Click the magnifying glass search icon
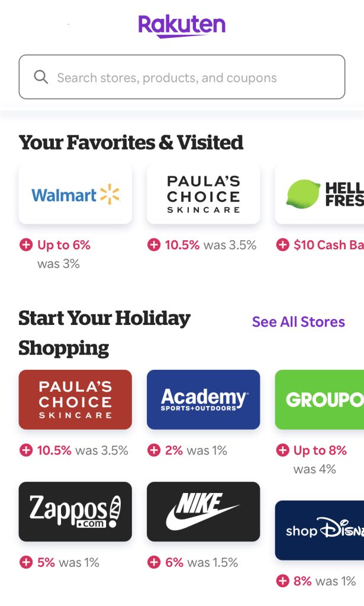Viewport: 364px width, 606px height. tap(41, 78)
